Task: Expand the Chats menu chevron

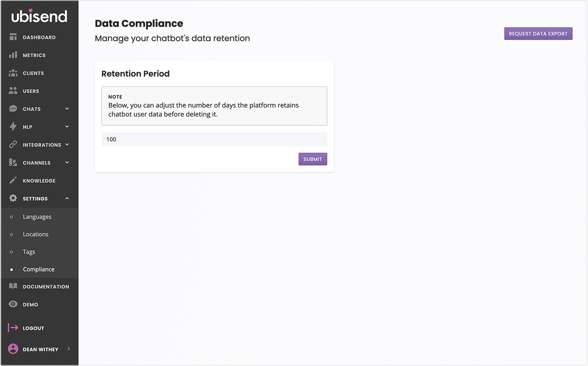Action: (x=67, y=109)
